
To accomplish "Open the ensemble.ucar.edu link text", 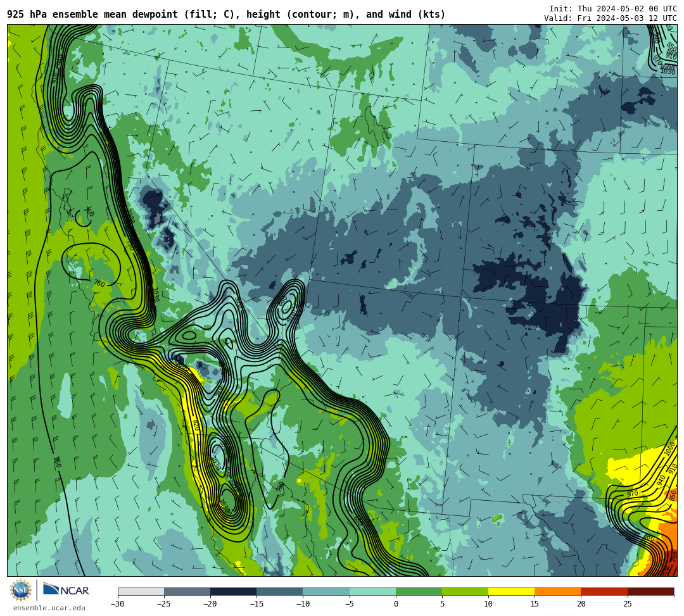I will tap(49, 608).
